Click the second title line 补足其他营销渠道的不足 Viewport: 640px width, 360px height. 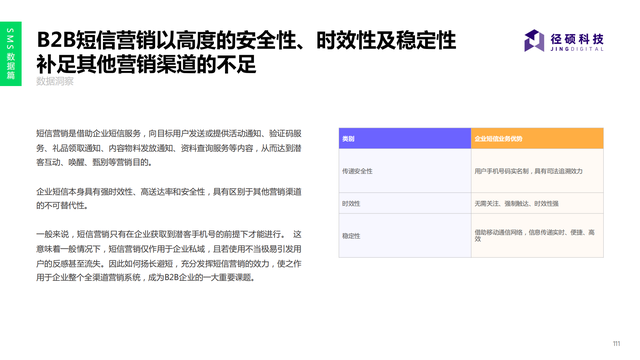click(x=146, y=64)
